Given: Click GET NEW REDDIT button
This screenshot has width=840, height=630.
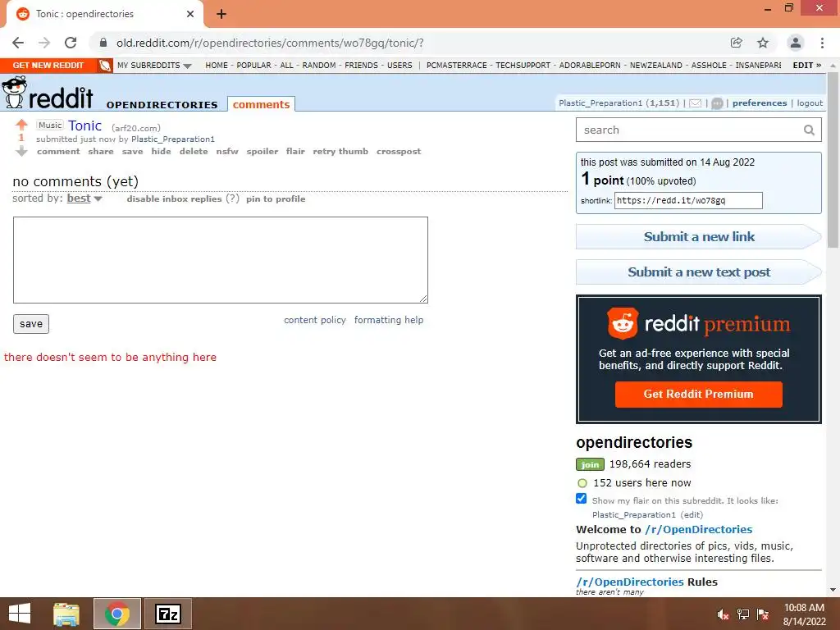Looking at the screenshot, I should pos(48,66).
